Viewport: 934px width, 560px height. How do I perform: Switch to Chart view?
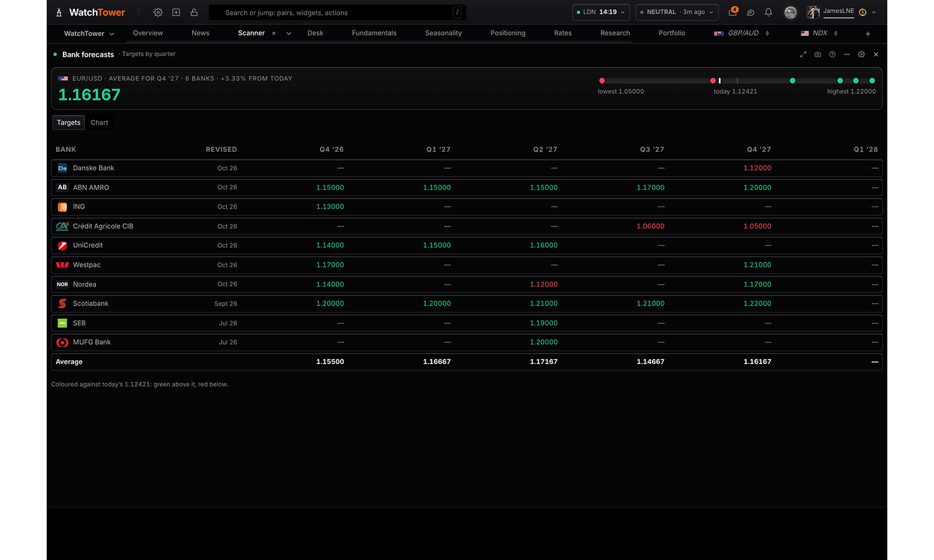(x=99, y=123)
